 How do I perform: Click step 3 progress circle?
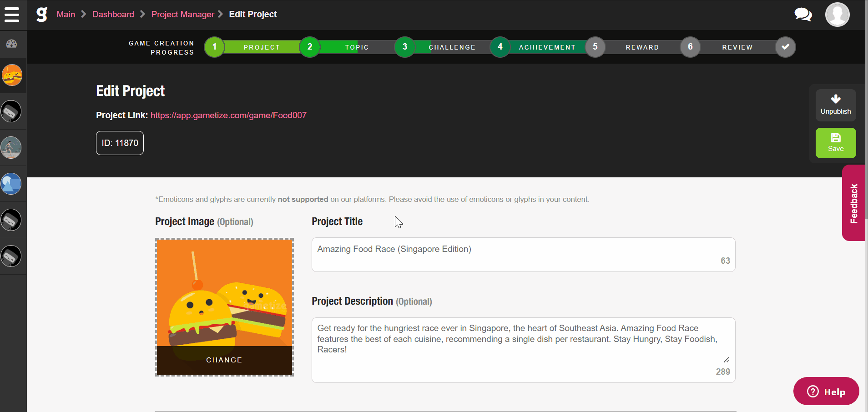(405, 47)
